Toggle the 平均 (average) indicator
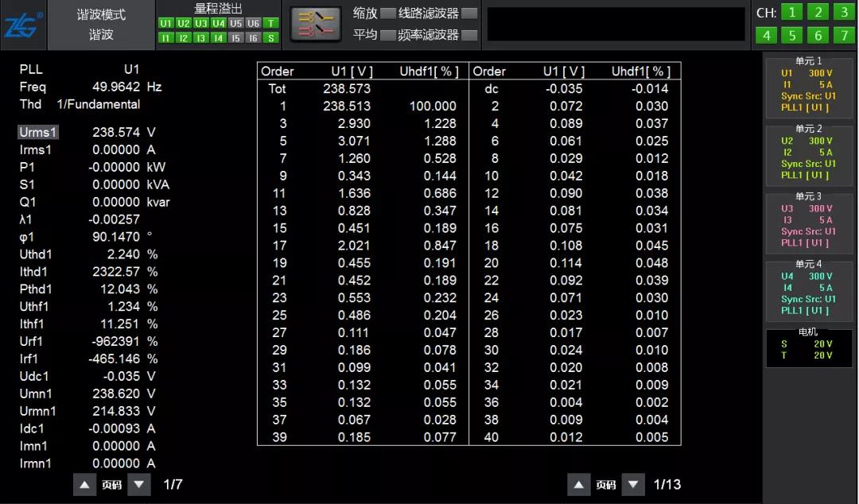859x504 pixels. (387, 35)
